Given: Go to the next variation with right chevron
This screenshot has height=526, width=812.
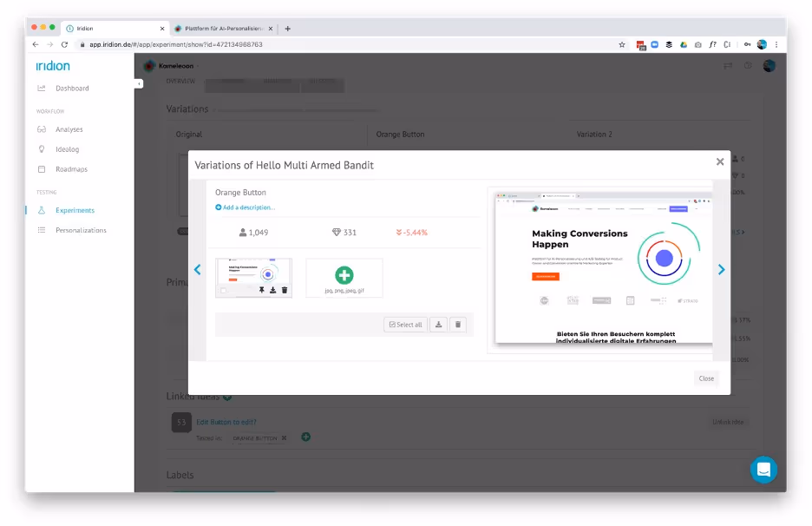Looking at the screenshot, I should coord(722,269).
